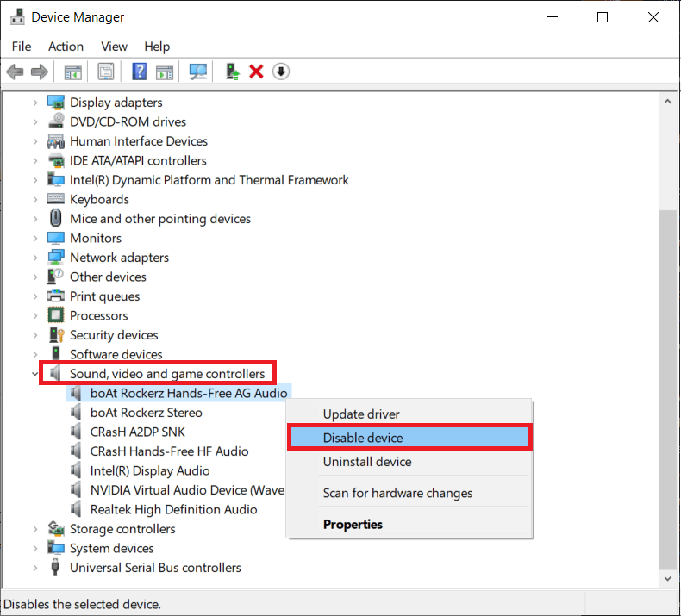Expand the IDE ATA/ATAPI controllers node
Viewport: 681px width, 616px height.
(x=35, y=161)
